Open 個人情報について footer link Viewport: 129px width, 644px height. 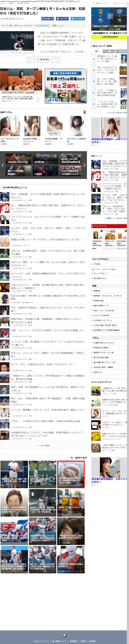click(x=59, y=641)
